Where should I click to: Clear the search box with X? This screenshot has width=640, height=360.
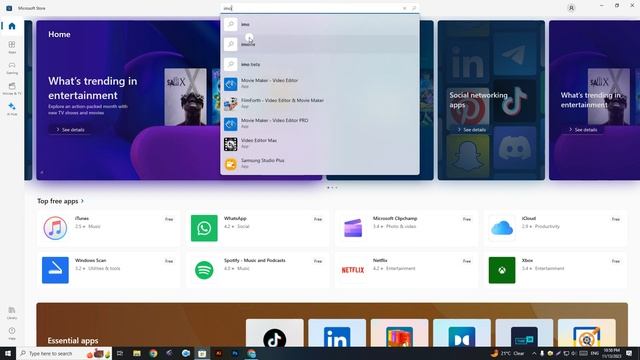coord(404,8)
